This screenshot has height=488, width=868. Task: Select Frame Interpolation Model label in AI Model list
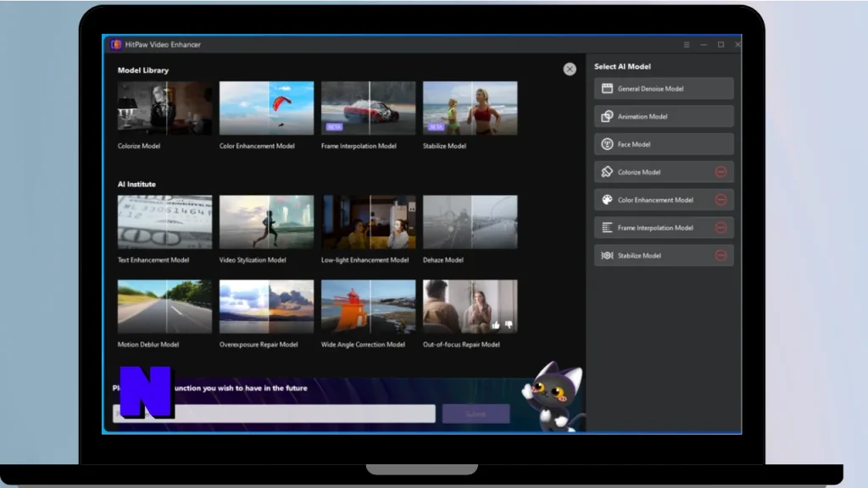655,227
